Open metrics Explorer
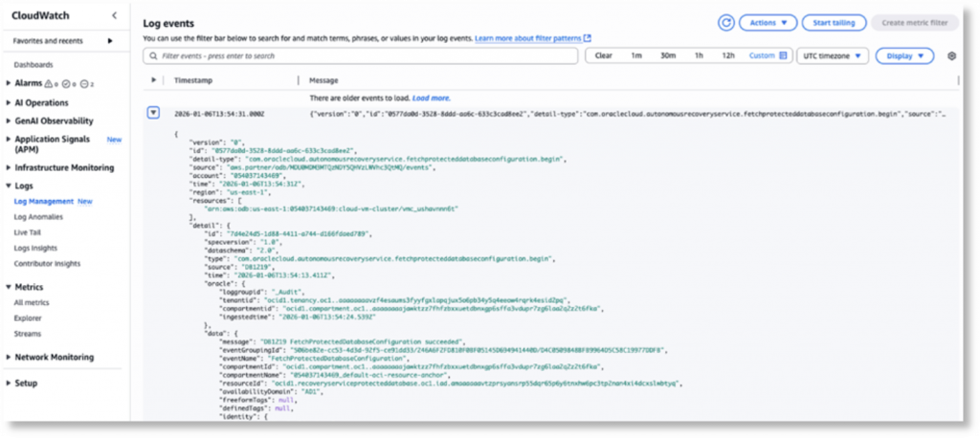 (28, 318)
